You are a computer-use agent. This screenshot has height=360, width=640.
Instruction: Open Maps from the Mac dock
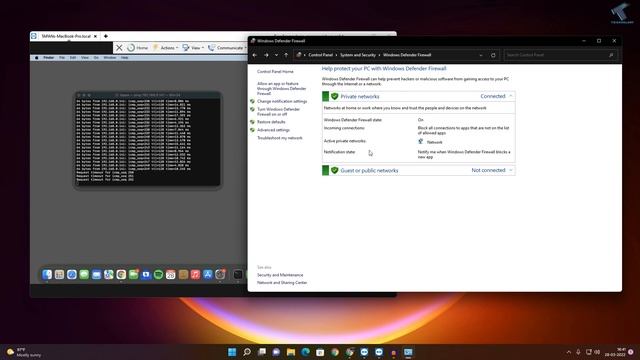click(x=109, y=275)
